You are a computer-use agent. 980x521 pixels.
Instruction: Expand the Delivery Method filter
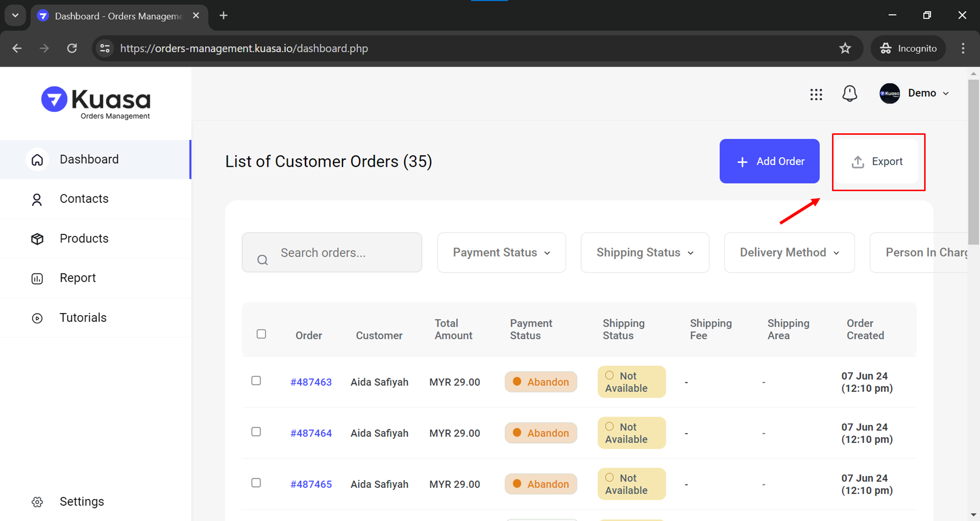pyautogui.click(x=789, y=252)
